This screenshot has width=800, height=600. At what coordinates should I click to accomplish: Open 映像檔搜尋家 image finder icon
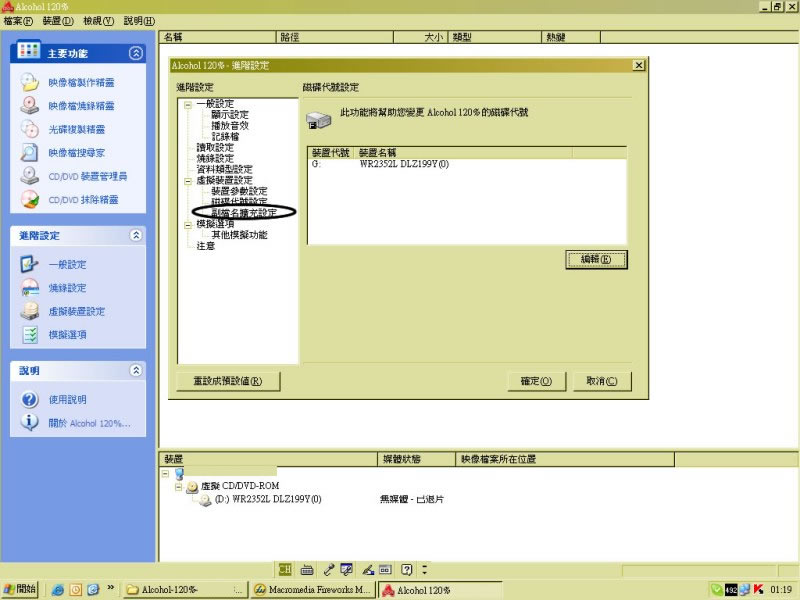point(30,153)
